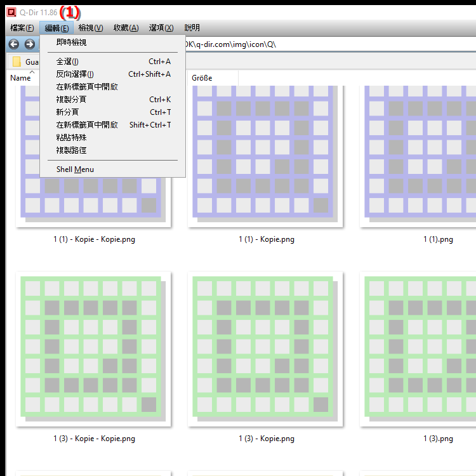Click file name text "1 (1) - Kopie - Kopie.png"
476x476 pixels.
[94, 239]
